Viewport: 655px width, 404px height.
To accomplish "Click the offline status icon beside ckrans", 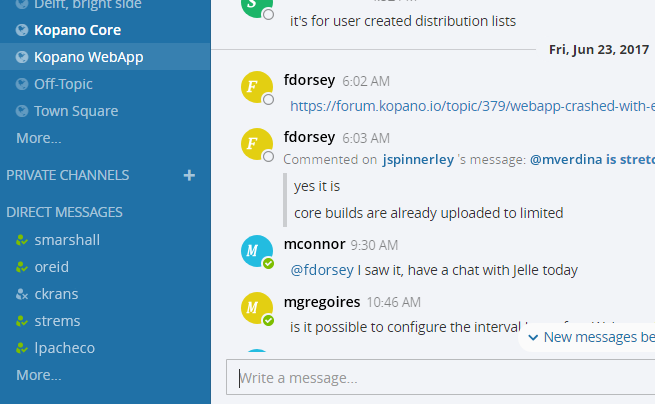I will coord(23,294).
